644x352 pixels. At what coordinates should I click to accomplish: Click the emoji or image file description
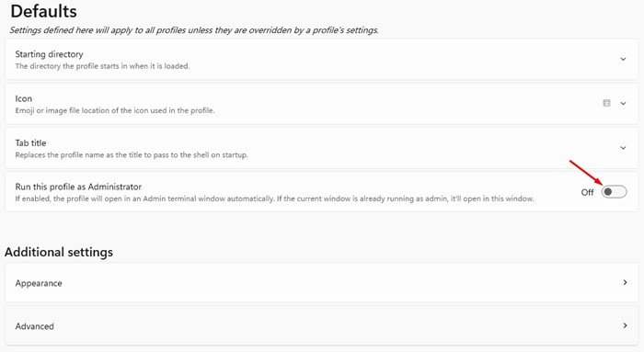click(x=115, y=110)
